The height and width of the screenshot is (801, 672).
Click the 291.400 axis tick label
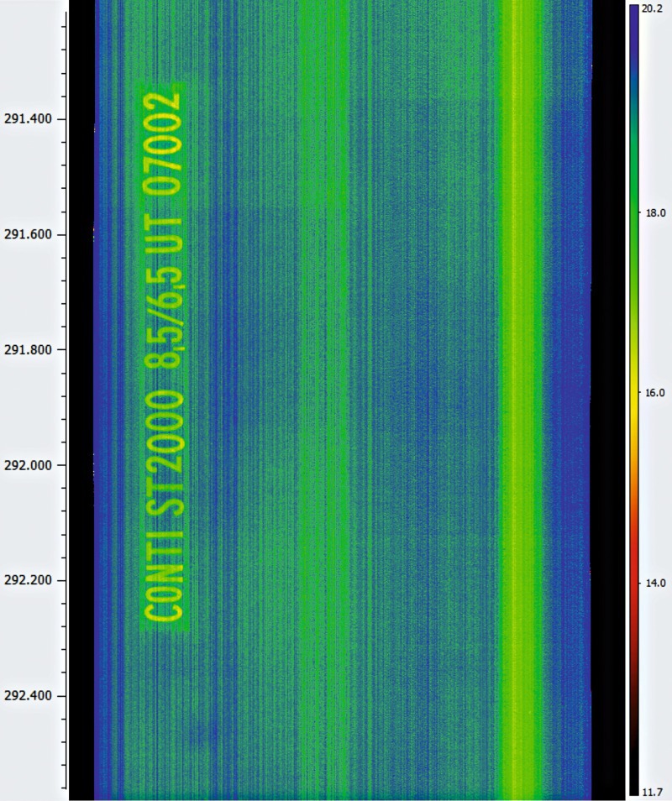[x=29, y=118]
